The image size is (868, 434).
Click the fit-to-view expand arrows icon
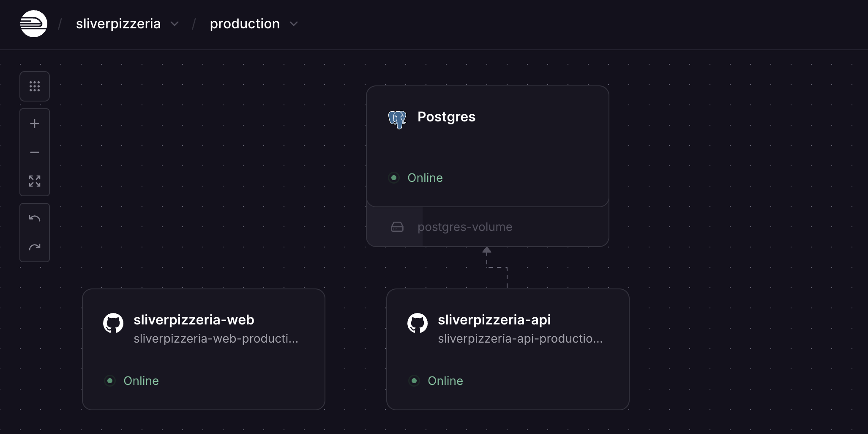35,181
